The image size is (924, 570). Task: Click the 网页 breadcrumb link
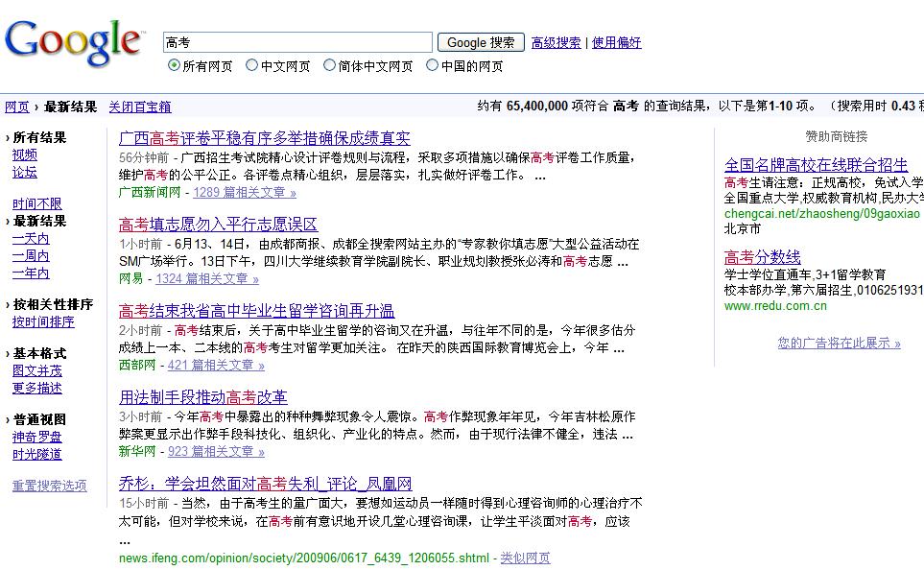click(16, 107)
